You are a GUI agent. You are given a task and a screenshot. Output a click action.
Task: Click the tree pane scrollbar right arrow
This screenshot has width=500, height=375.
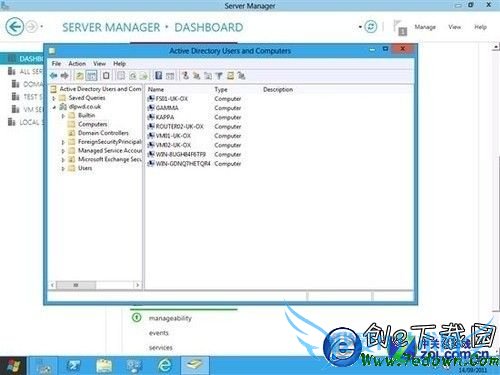point(138,285)
